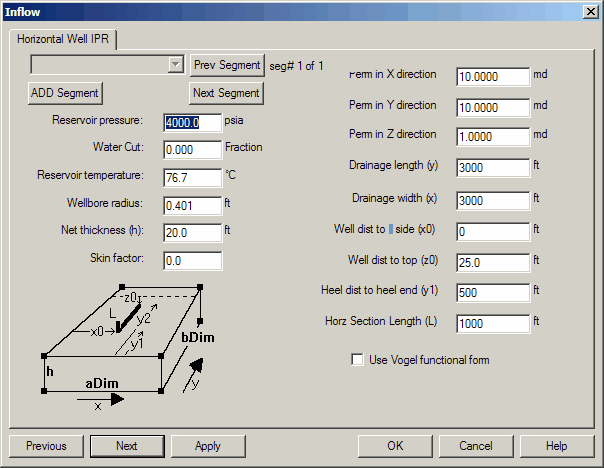Confirm with the OK button
The image size is (604, 468).
click(x=395, y=446)
